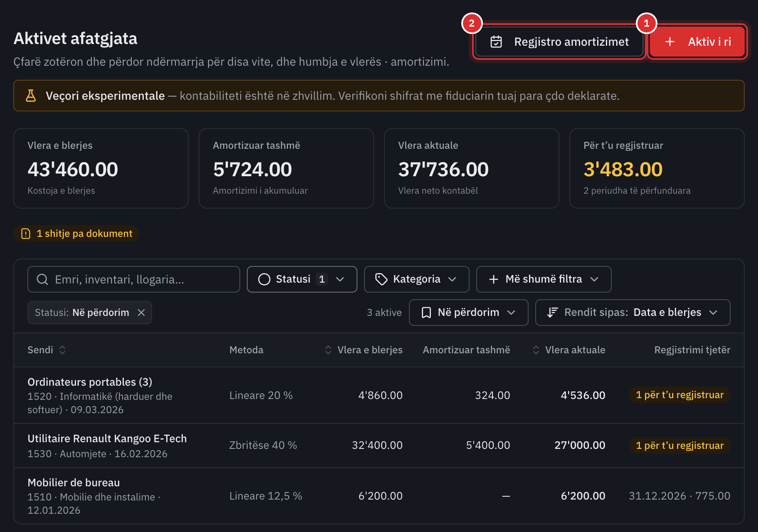Click the Zbritëse 40 % method cell
758x532 pixels.
pos(263,446)
